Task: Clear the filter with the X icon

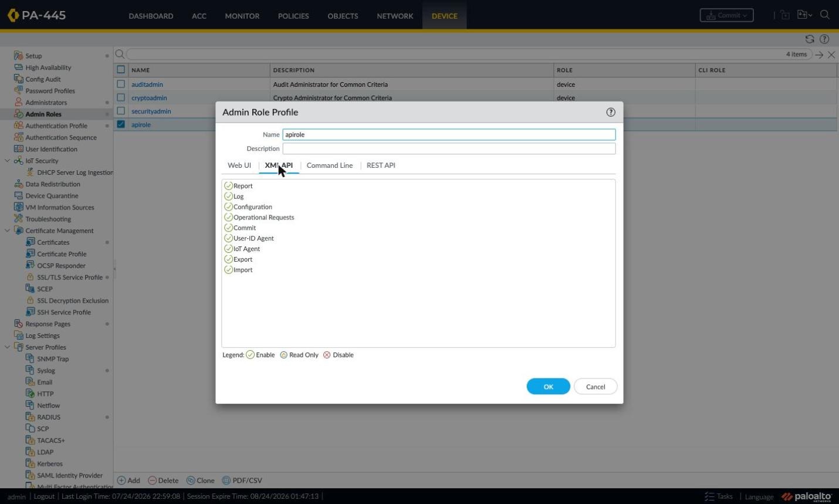Action: pos(831,55)
